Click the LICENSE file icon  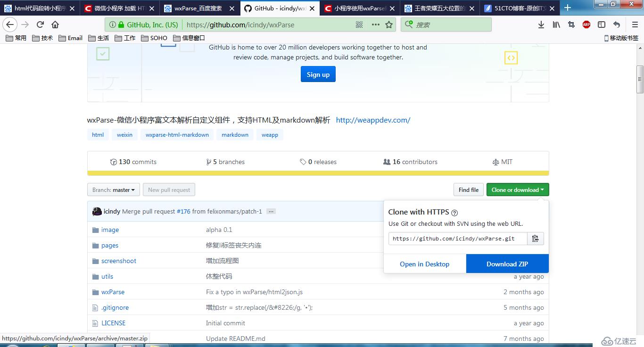point(96,323)
